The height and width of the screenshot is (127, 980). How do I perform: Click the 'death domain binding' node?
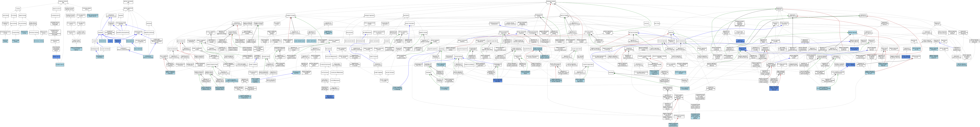(44, 32)
